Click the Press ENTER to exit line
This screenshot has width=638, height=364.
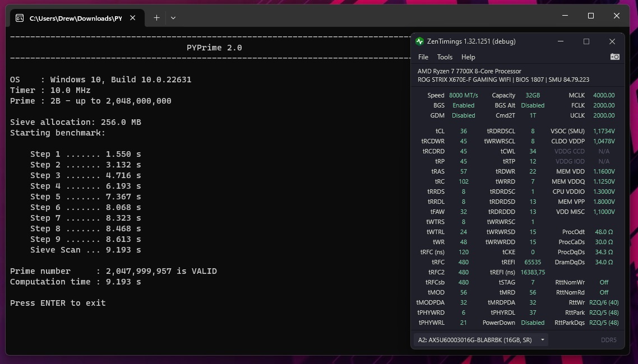pyautogui.click(x=58, y=303)
